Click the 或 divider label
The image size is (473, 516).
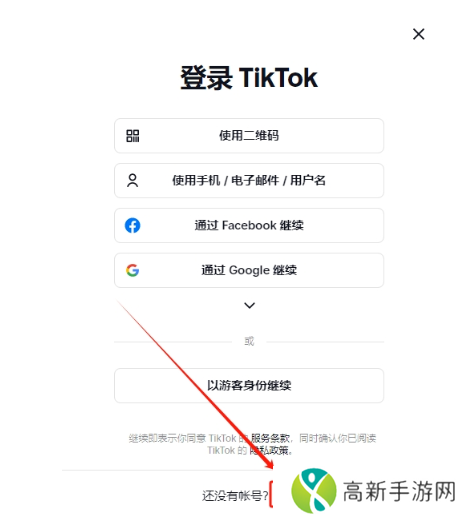(249, 341)
